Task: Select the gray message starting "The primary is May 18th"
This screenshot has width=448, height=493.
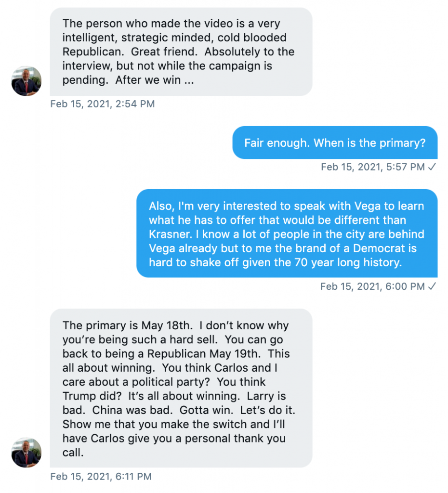Action: coord(181,389)
